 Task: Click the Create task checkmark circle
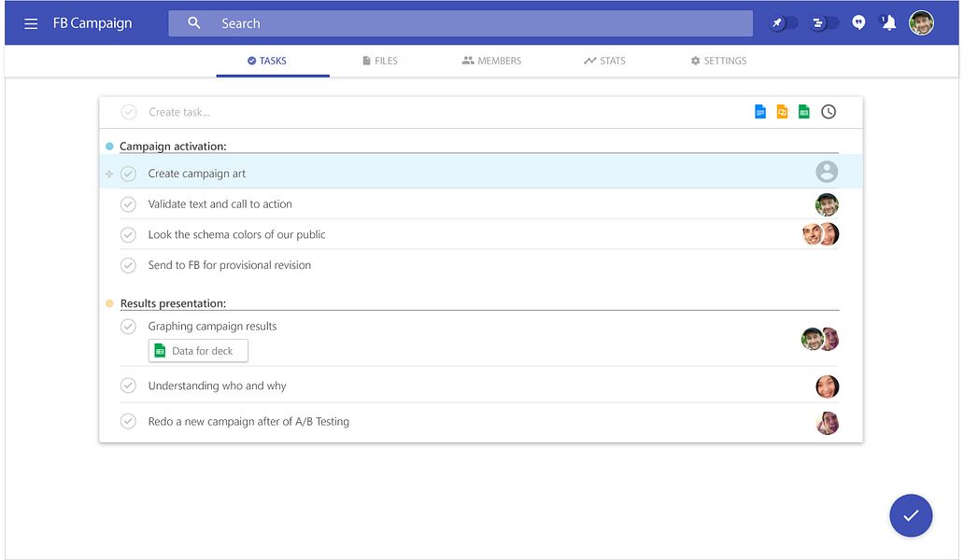(x=129, y=112)
